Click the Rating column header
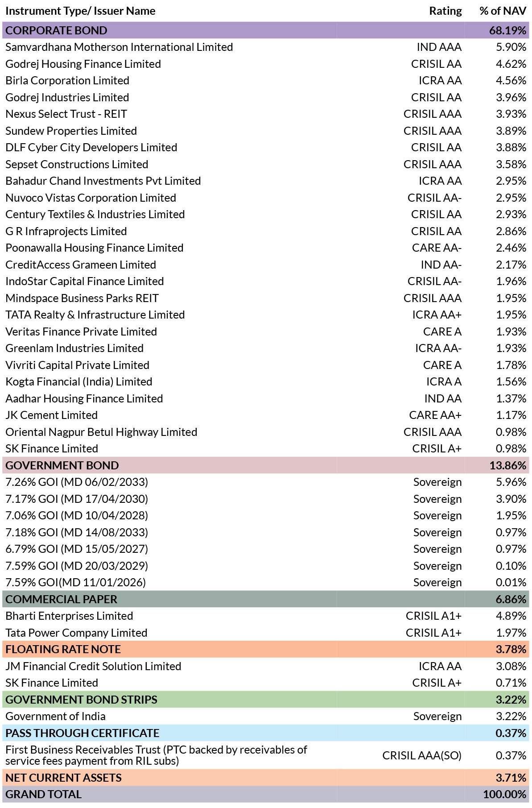This screenshot has height=808, width=532. coord(445,11)
